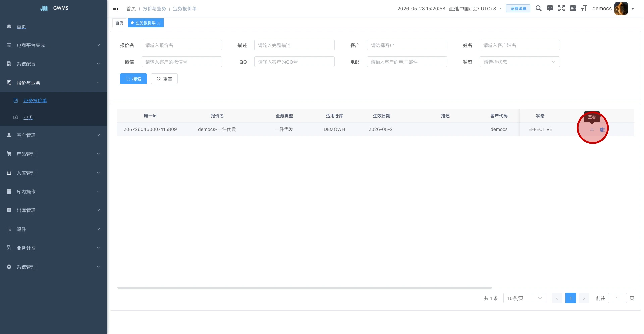Expand the 系统管理 sidebar menu
644x334 pixels.
coord(54,267)
